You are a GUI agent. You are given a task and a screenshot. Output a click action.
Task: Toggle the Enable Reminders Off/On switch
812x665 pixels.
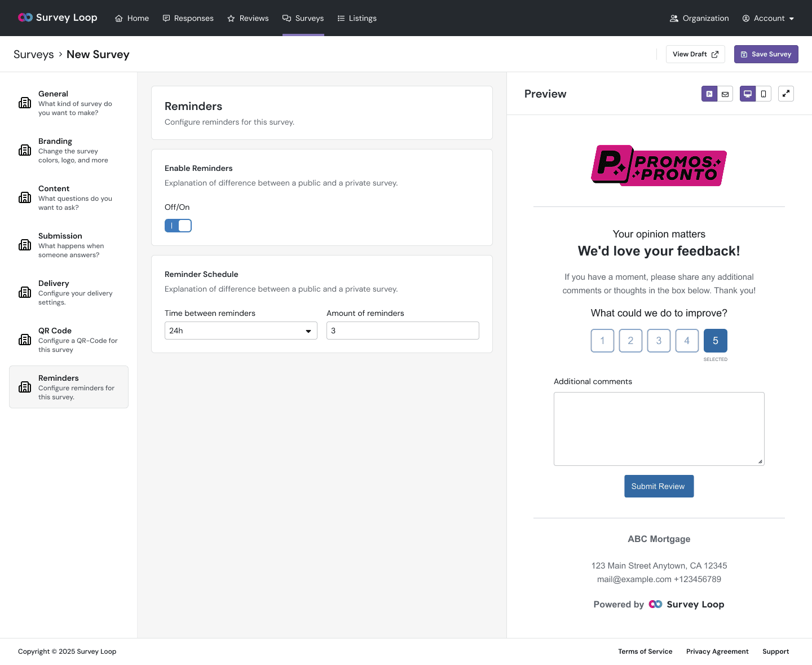click(178, 226)
